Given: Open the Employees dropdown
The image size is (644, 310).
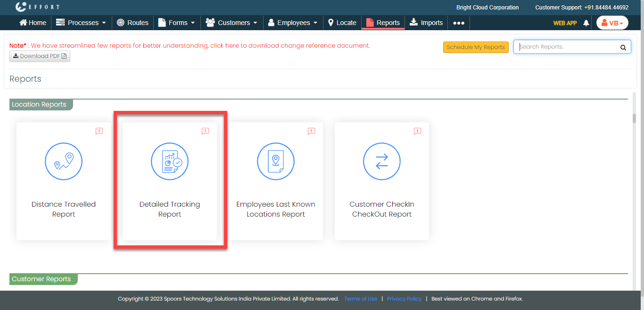Looking at the screenshot, I should point(293,22).
